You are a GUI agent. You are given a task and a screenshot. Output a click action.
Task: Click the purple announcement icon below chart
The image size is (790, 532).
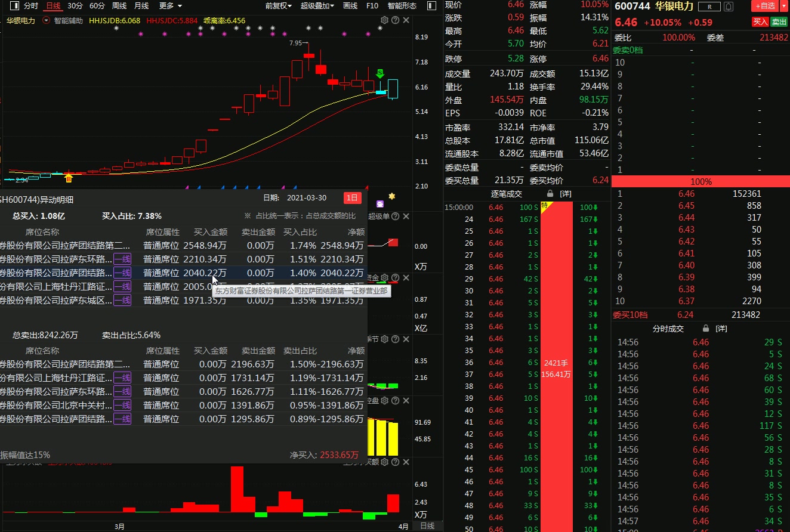pyautogui.click(x=380, y=203)
